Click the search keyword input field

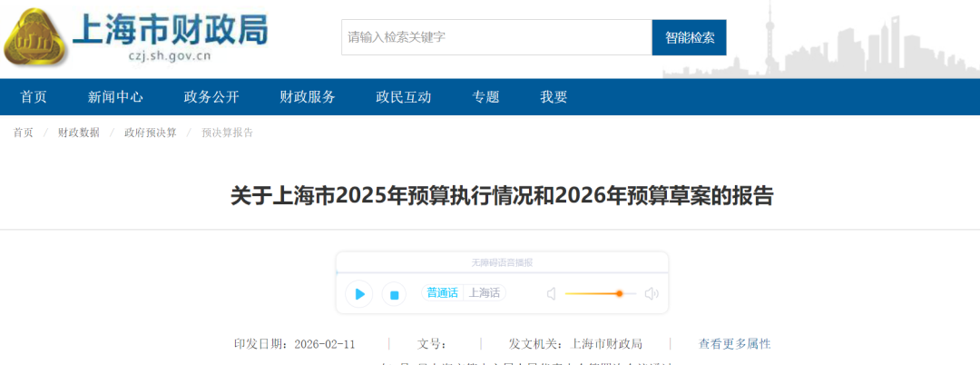(x=496, y=37)
